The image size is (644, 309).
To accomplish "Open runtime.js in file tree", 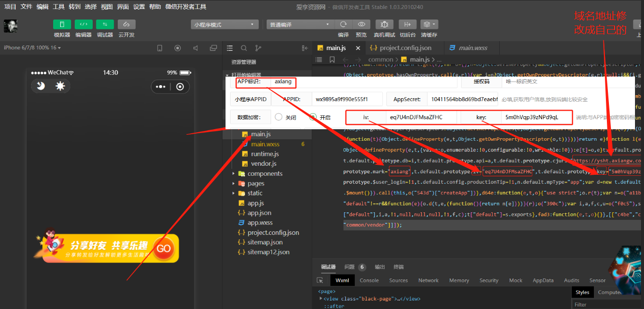I will point(266,154).
